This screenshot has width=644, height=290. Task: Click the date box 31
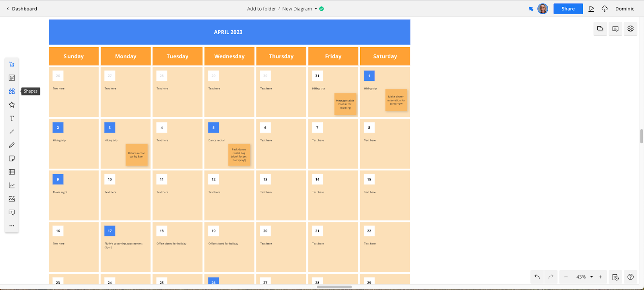point(317,76)
